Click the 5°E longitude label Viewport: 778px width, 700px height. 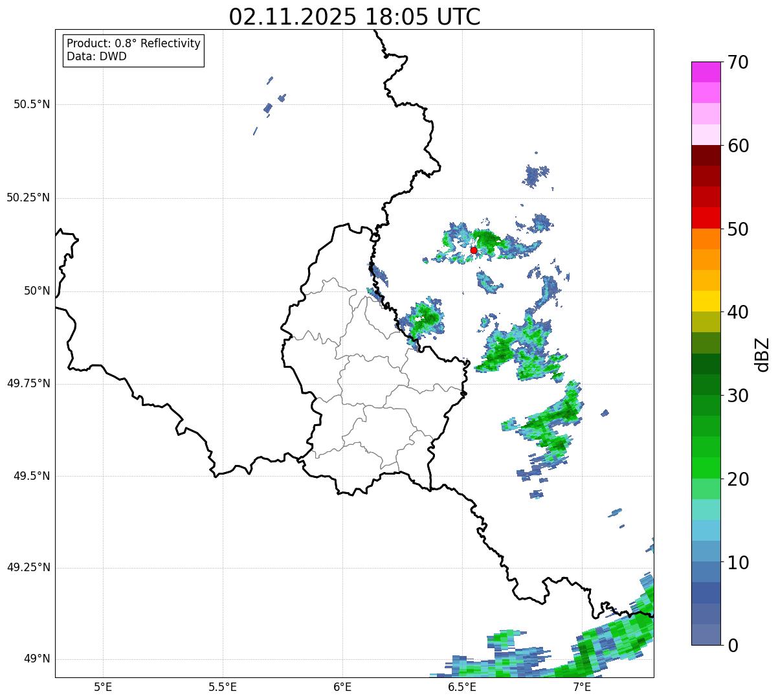[103, 686]
